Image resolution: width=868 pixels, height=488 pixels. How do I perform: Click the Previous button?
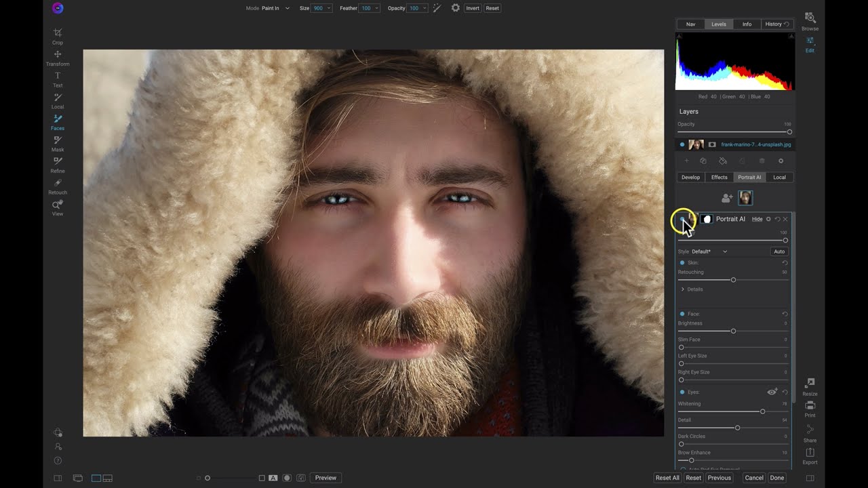pyautogui.click(x=719, y=478)
